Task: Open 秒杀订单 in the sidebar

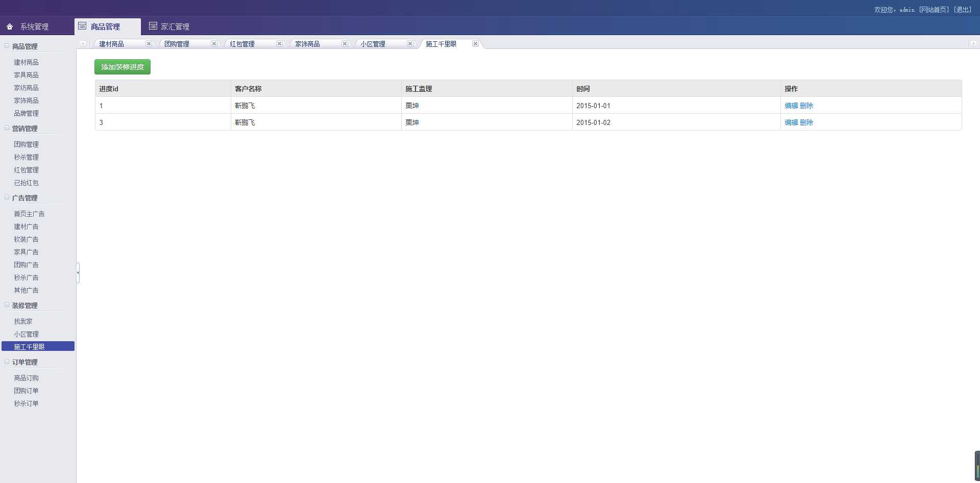Action: pyautogui.click(x=26, y=403)
